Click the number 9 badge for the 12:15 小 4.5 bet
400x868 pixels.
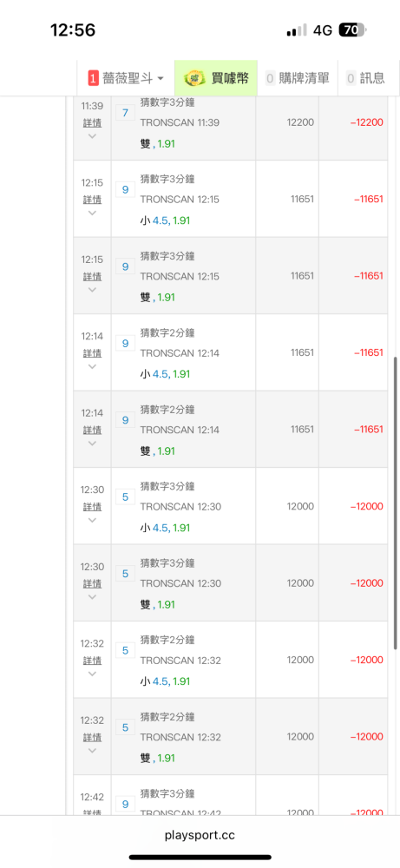click(125, 190)
